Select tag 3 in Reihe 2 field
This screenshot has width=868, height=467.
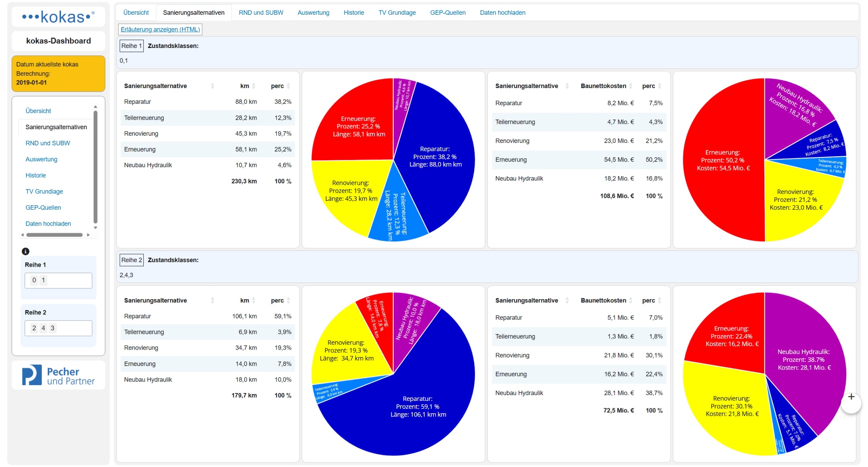coord(52,328)
